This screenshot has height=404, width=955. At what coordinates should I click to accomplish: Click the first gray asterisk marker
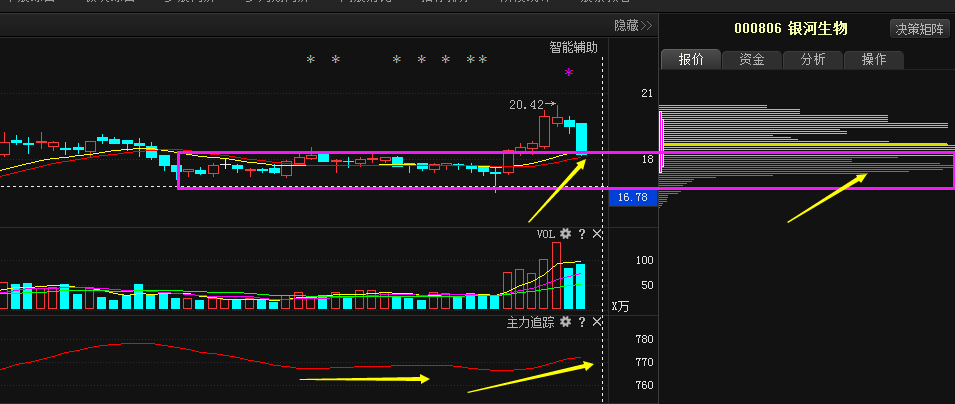point(310,61)
